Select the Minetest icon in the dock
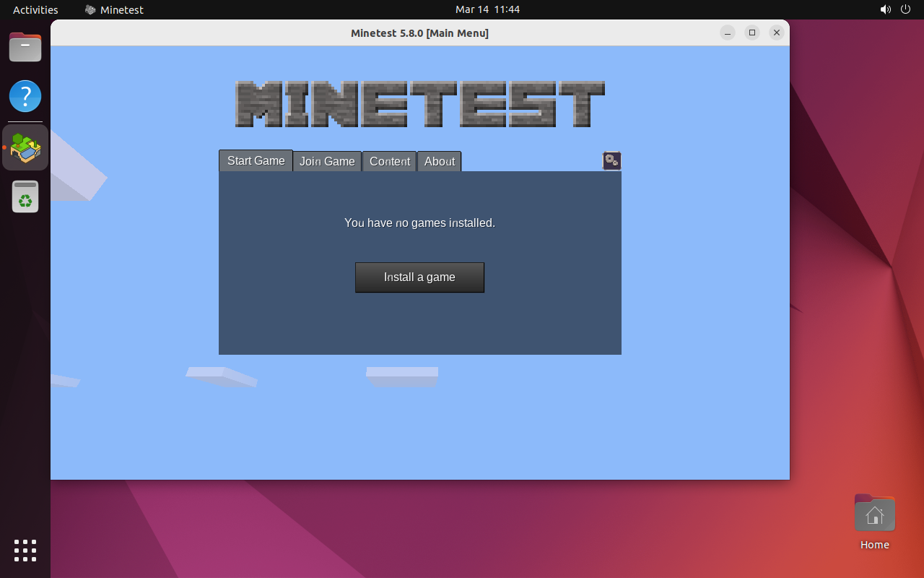 point(25,147)
